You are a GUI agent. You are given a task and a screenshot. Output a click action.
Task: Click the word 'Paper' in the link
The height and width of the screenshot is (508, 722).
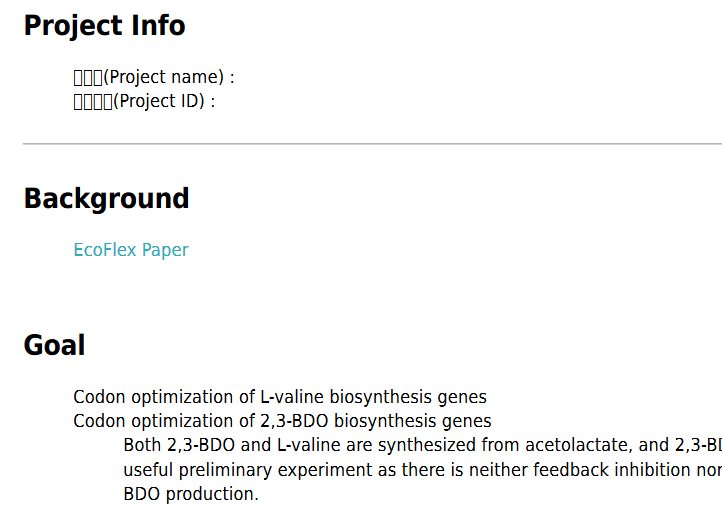(165, 250)
